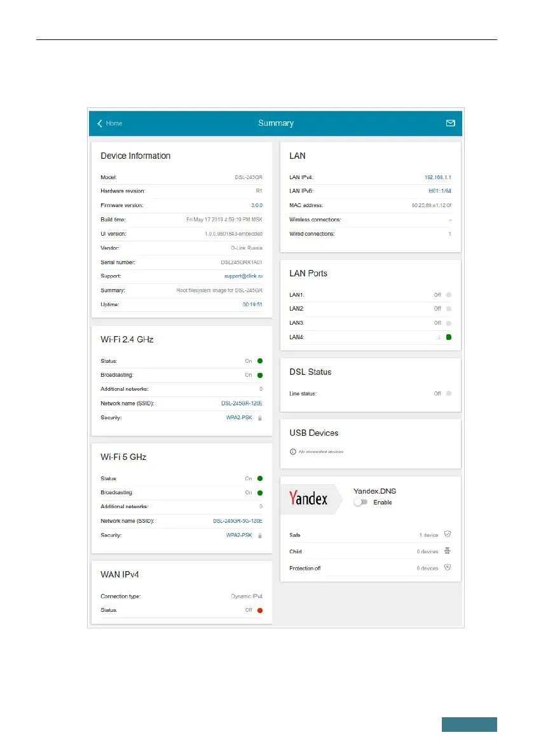Click the Safe shield icon in Yandex.DNS

[448, 535]
